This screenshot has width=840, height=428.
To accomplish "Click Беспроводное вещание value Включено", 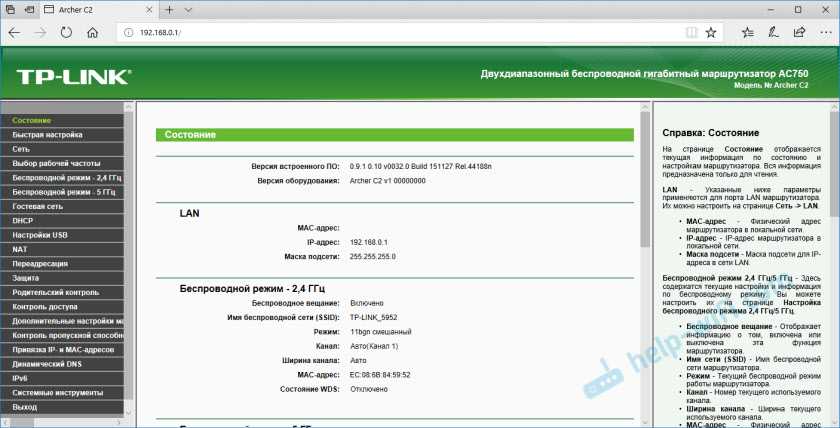I will 366,303.
